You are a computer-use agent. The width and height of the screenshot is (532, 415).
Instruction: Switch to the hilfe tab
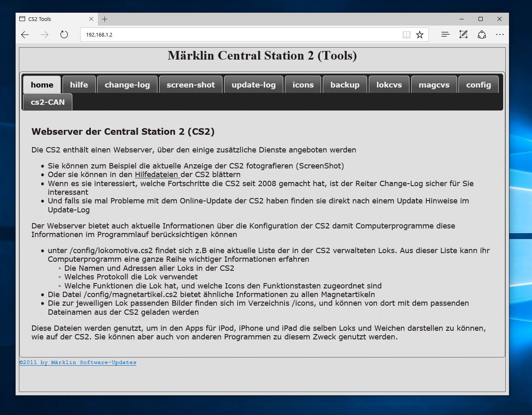[x=79, y=85]
